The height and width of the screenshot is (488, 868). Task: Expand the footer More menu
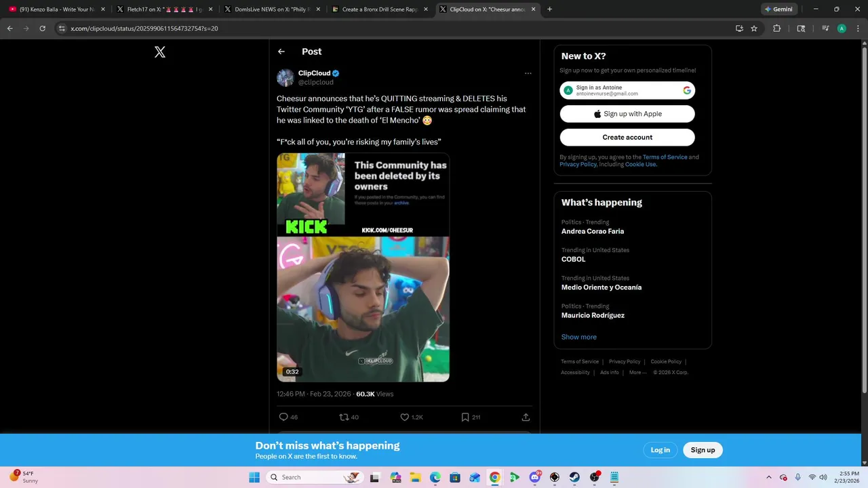(637, 372)
